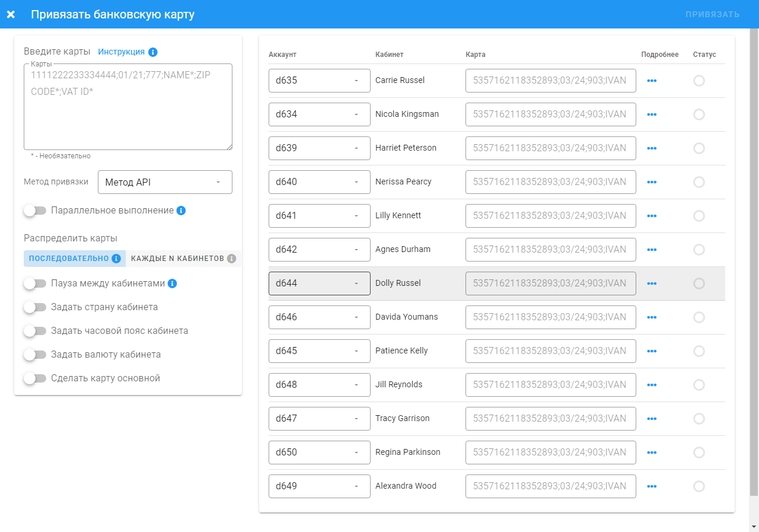Open account dropdown d635
759x532 pixels.
(320, 81)
